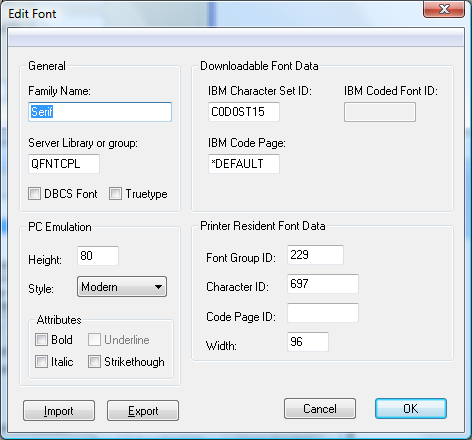Confirm changes with the OK button

pyautogui.click(x=411, y=409)
